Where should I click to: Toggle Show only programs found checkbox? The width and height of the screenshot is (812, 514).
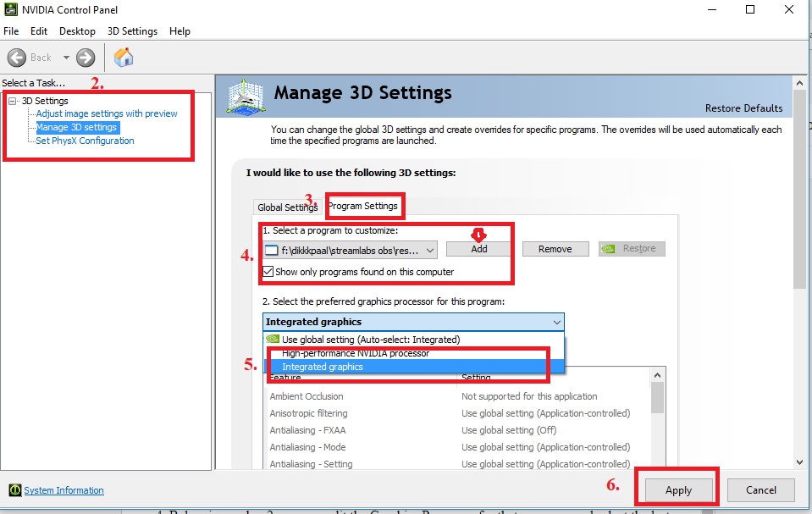268,272
